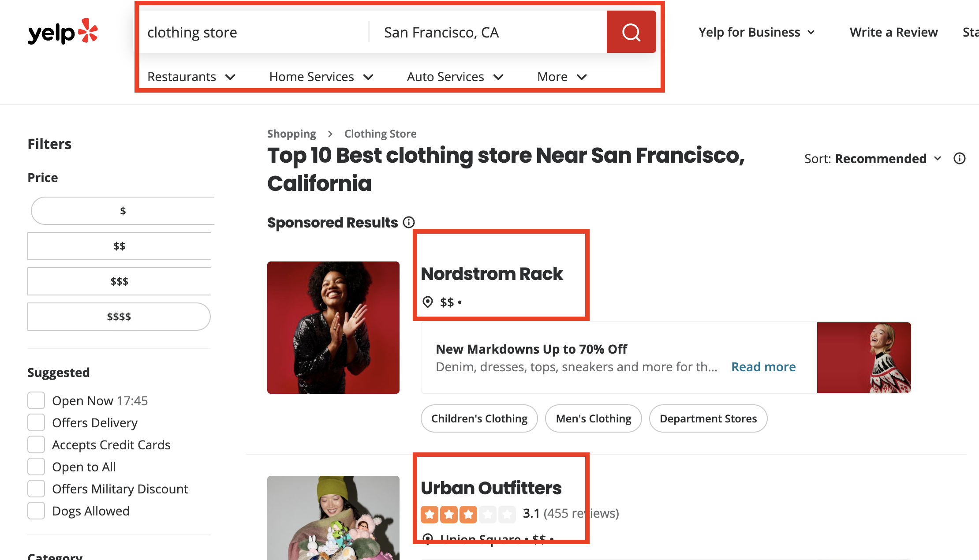The width and height of the screenshot is (979, 560).
Task: Click the San Francisco, CA location field
Action: pyautogui.click(x=488, y=32)
